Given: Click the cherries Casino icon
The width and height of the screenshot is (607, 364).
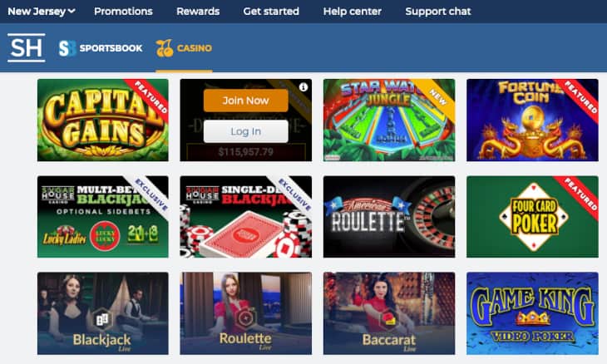Looking at the screenshot, I should click(165, 48).
